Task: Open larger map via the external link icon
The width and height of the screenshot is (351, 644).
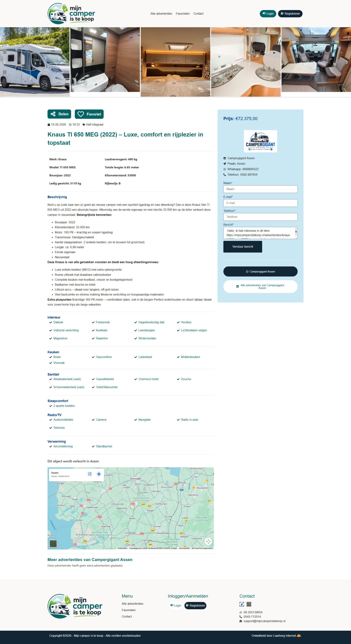Action: tap(90, 474)
